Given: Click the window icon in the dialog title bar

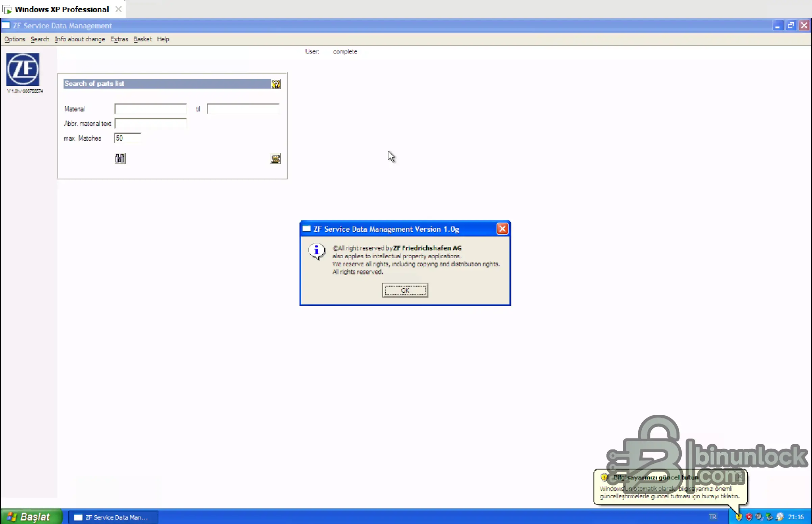Looking at the screenshot, I should pos(306,229).
